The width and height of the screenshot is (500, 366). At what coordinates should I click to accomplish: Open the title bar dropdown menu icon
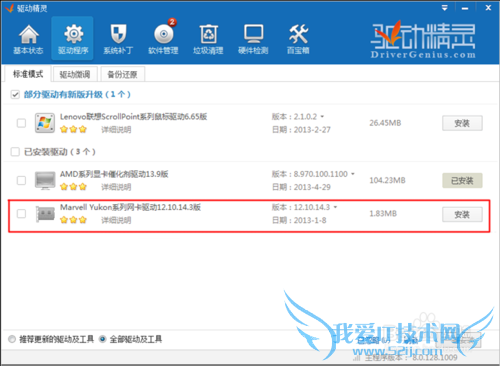[x=444, y=8]
